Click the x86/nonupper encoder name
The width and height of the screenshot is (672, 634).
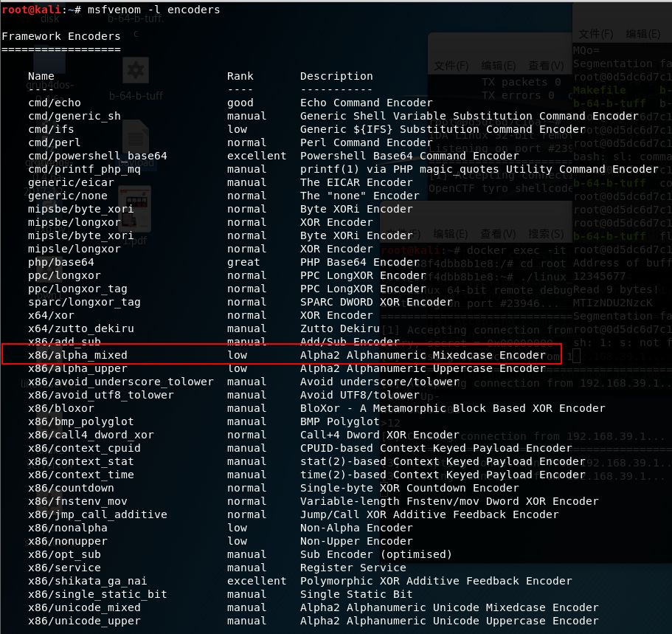pyautogui.click(x=68, y=541)
